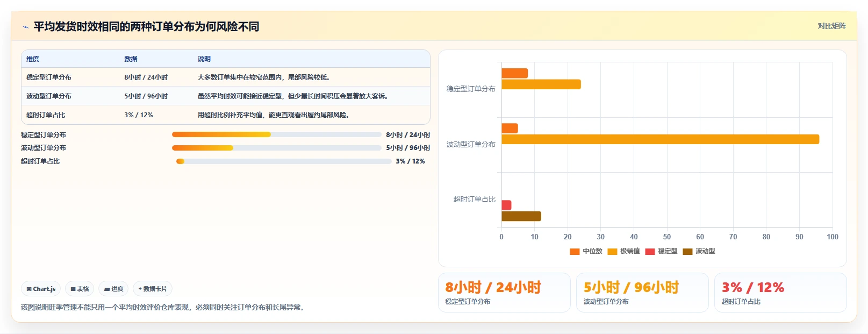Toggle the 中位数 legend swatch
Screen dimensions: 868x334
click(575, 251)
